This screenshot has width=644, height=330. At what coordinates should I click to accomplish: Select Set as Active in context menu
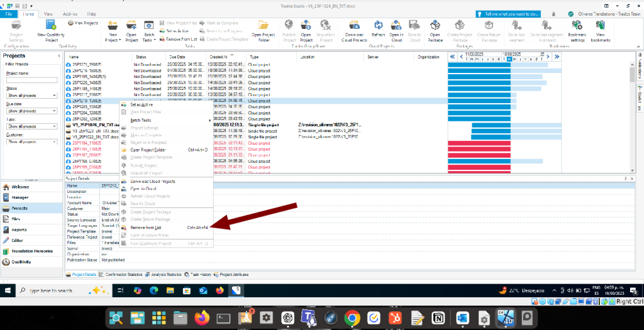click(x=137, y=104)
